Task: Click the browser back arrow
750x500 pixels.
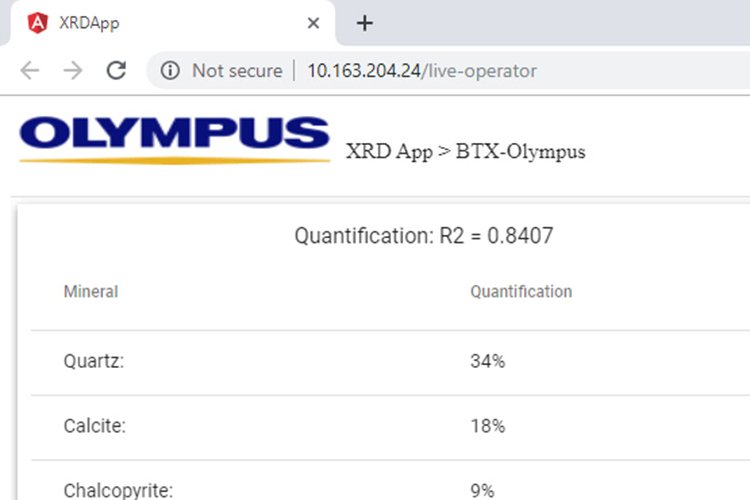Action: [x=30, y=70]
